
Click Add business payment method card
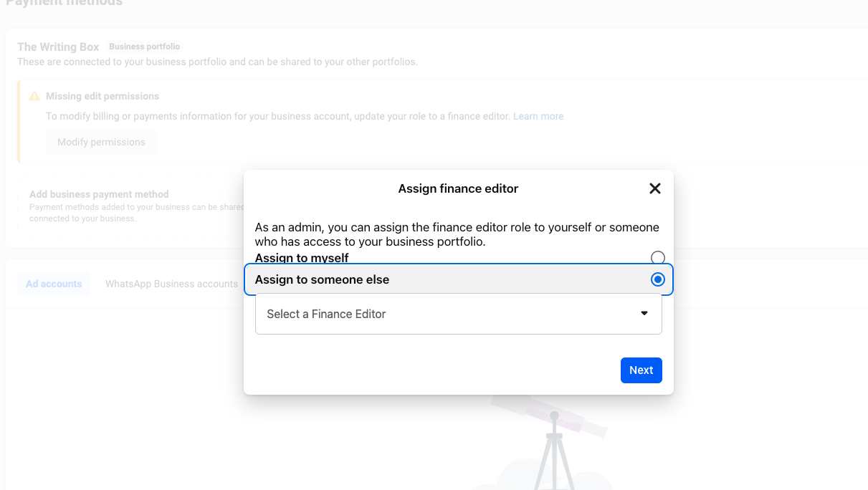point(129,205)
